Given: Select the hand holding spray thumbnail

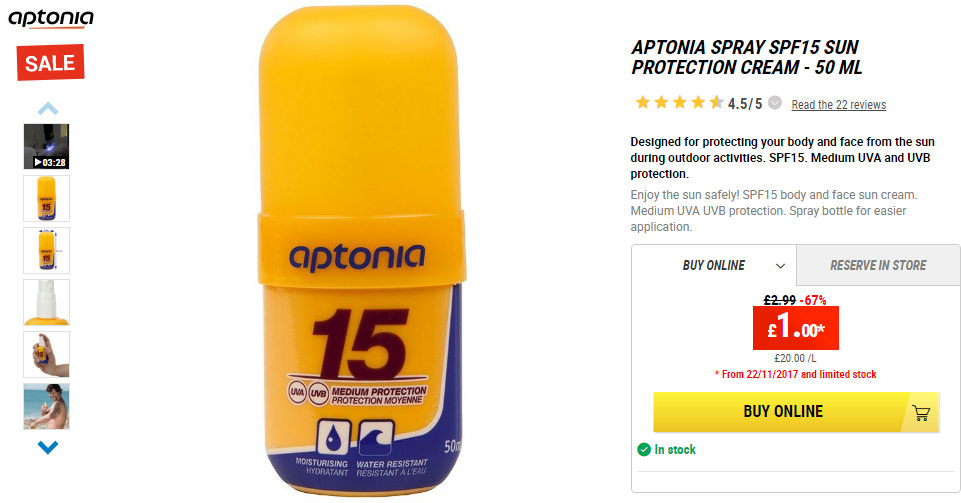Looking at the screenshot, I should (47, 355).
